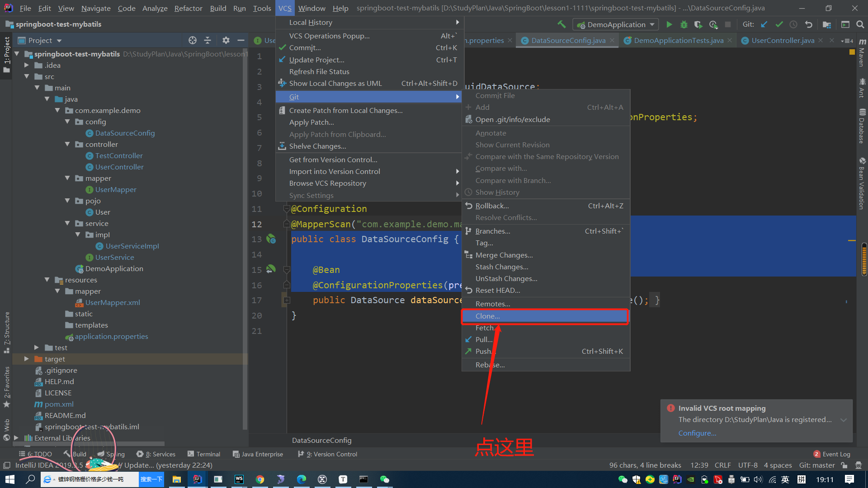Expand the target folder

[27, 359]
